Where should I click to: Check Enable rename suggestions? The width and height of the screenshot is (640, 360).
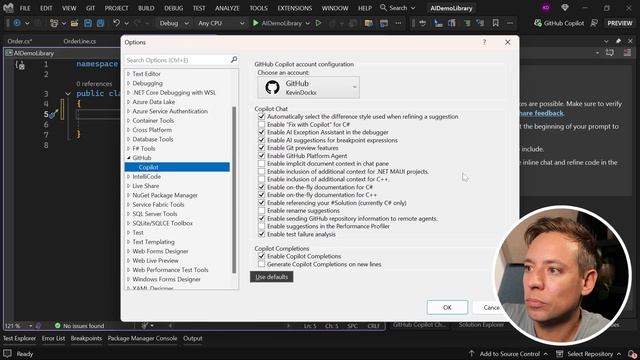click(x=262, y=211)
